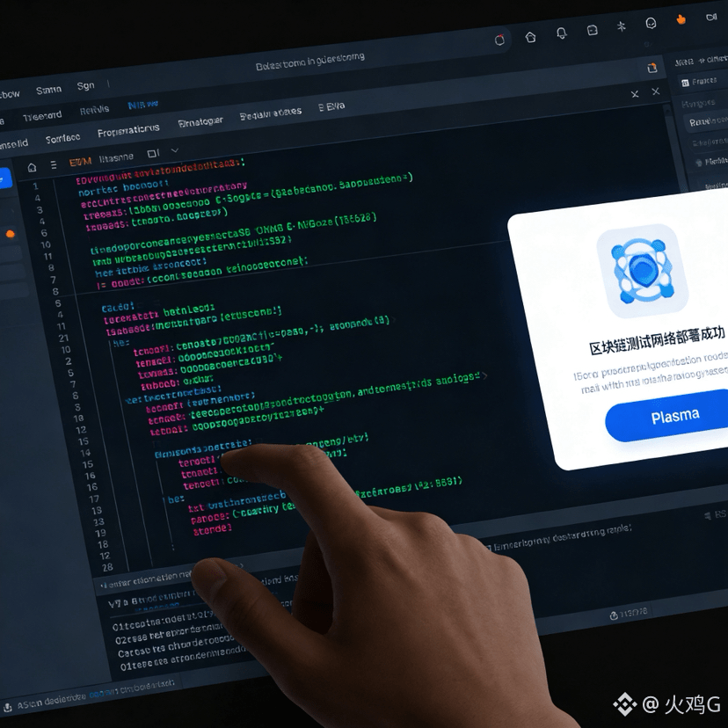Expand the chevron dropdown in the editor toolbar

(175, 150)
